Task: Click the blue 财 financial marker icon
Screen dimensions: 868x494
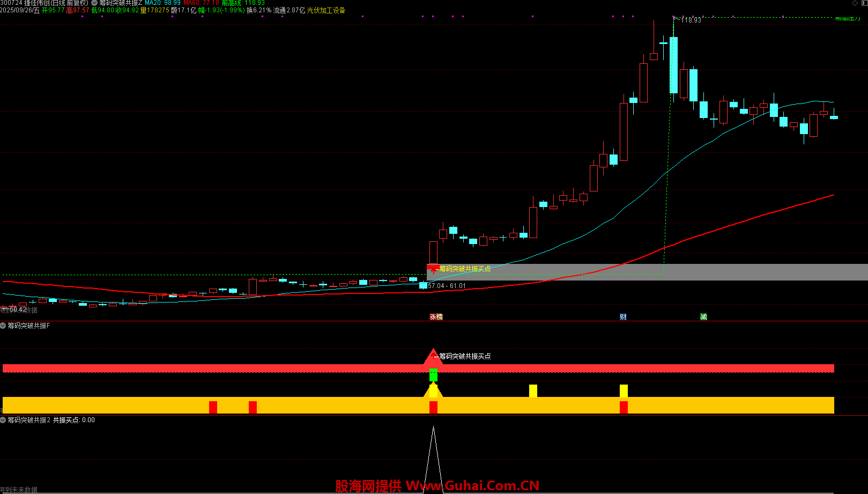Action: pyautogui.click(x=623, y=317)
